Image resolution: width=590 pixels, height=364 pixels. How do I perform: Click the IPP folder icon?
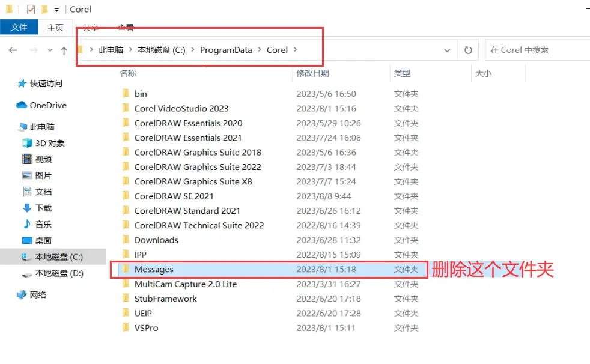(x=126, y=254)
